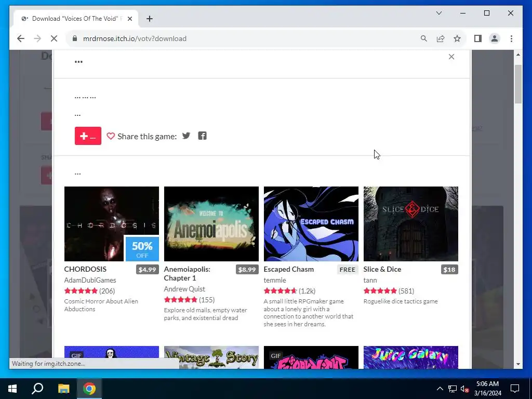Click 'Cosmic Horror About Alien Abductions' text

click(x=101, y=305)
